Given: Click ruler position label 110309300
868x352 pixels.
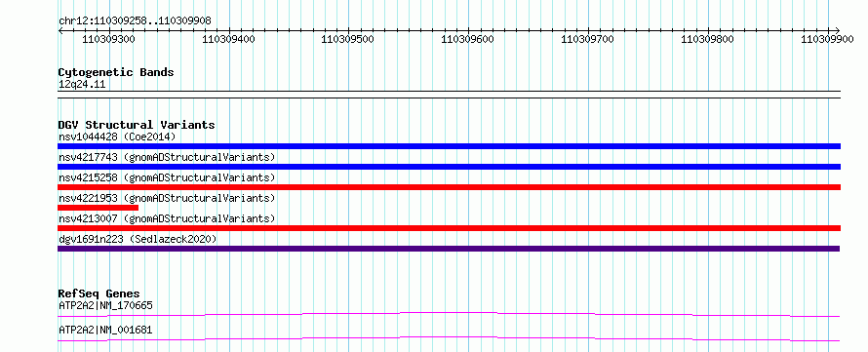Looking at the screenshot, I should click(x=108, y=39).
